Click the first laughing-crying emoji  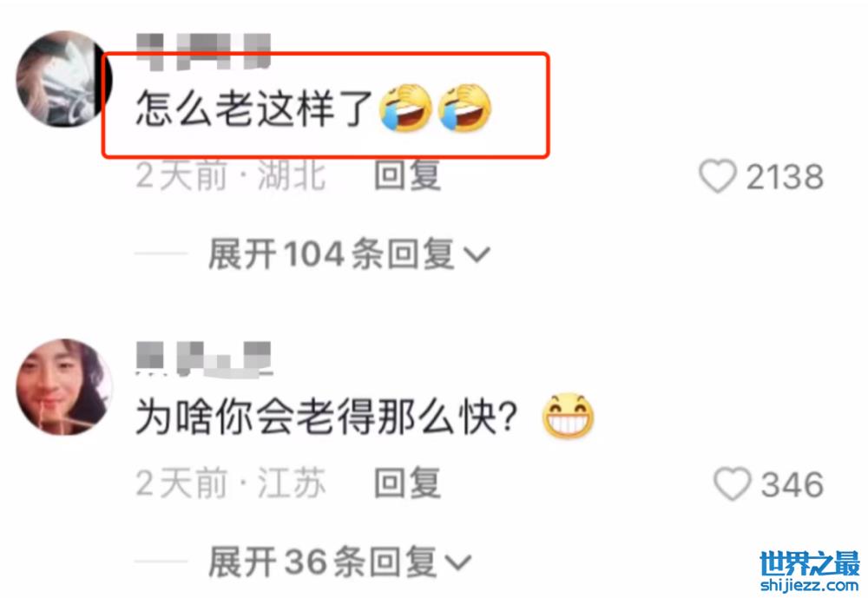point(405,108)
